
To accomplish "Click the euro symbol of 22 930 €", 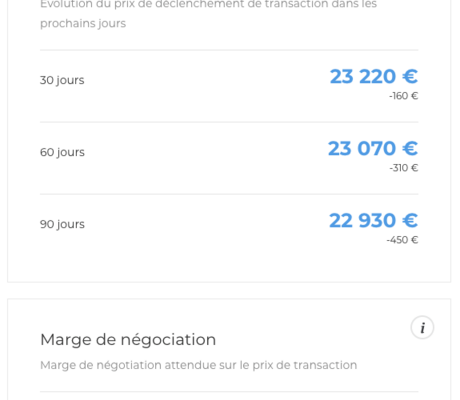I will click(410, 220).
